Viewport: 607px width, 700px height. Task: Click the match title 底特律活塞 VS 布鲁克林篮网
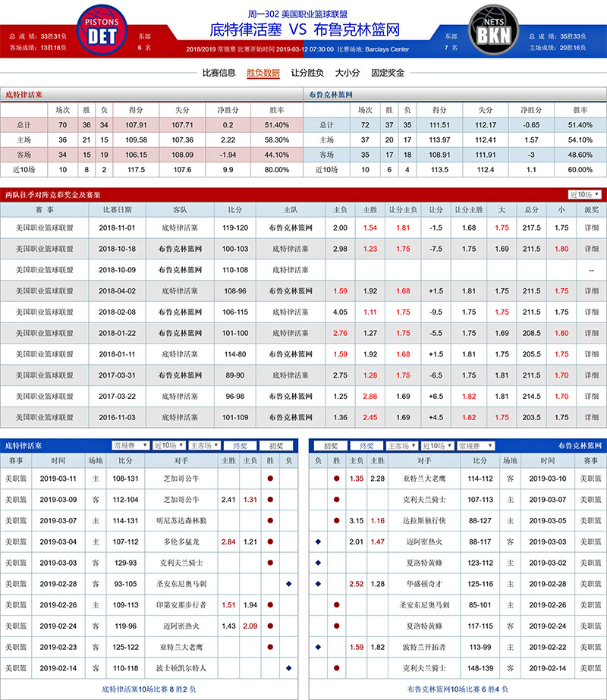pos(304,30)
